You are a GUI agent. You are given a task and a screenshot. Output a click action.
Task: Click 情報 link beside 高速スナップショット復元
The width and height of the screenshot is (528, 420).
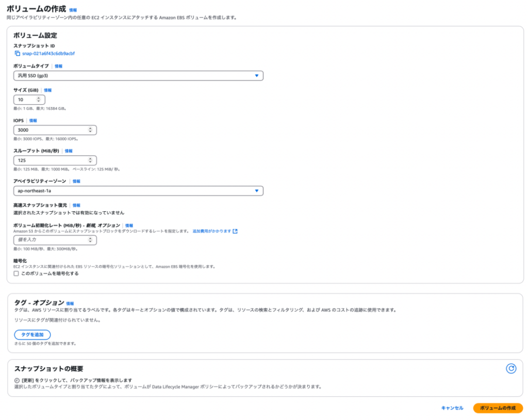point(76,205)
